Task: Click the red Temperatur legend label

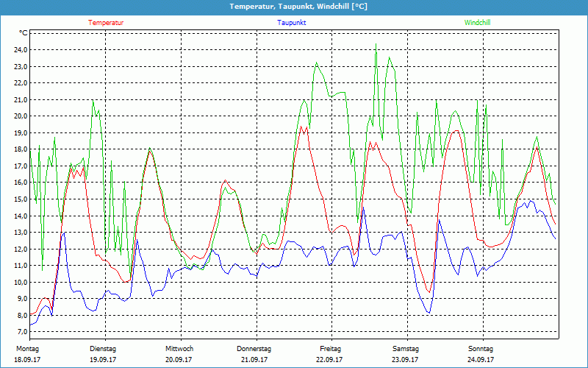Action: point(106,23)
